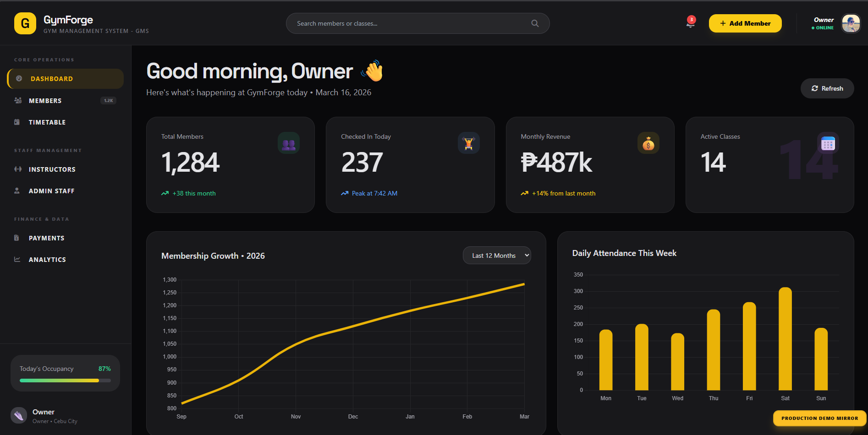Select the Monthly Revenue ₱487k value
The height and width of the screenshot is (435, 868).
tap(556, 163)
